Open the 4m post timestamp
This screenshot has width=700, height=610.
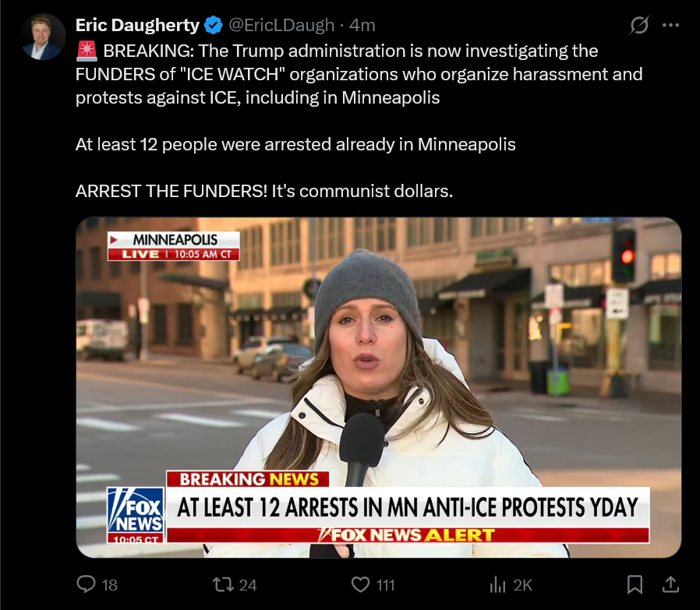point(362,26)
